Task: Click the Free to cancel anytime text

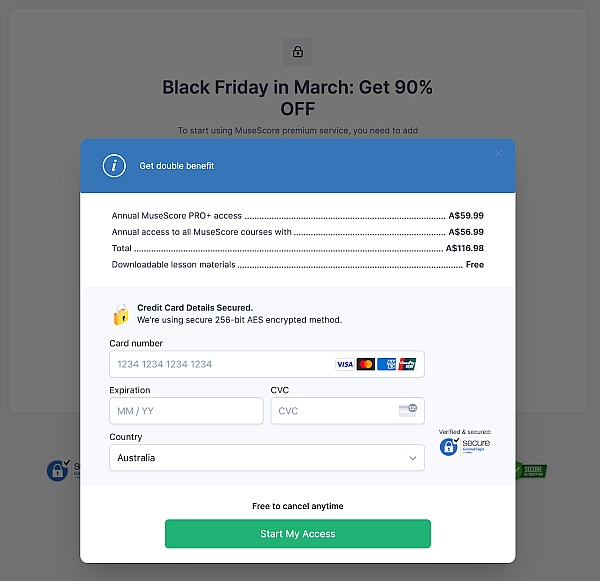Action: [298, 506]
